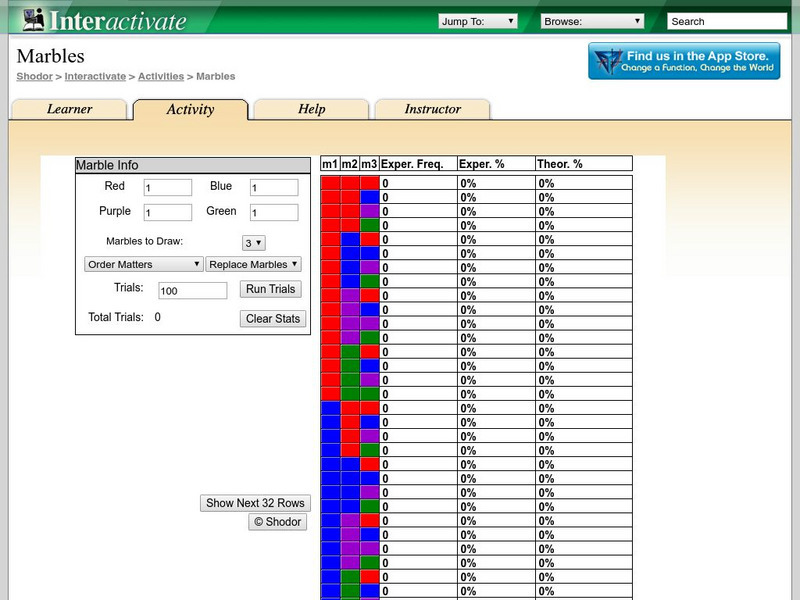Expand the Order Matters dropdown
The width and height of the screenshot is (800, 600).
pos(144,264)
